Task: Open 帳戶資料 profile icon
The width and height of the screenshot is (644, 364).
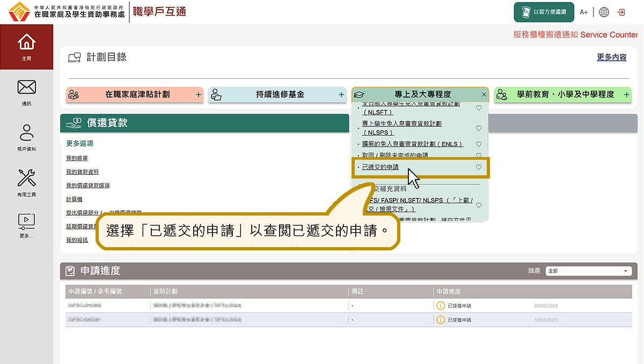Action: point(26,136)
